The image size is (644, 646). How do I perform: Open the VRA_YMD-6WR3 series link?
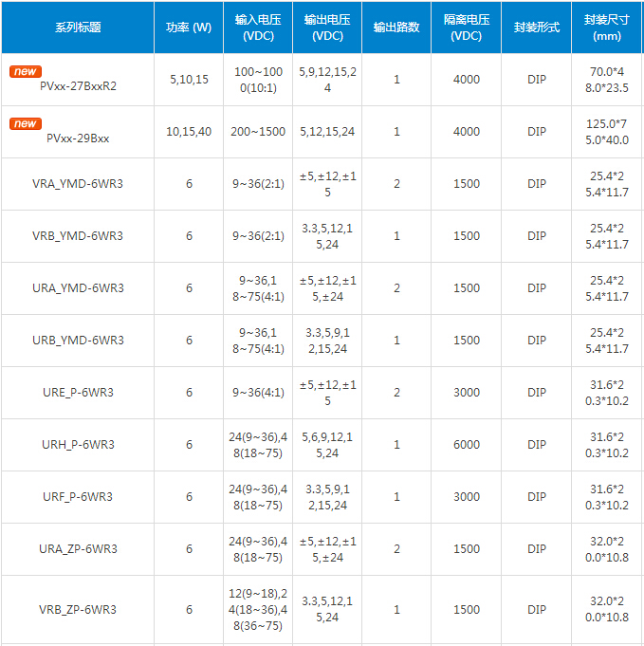tap(78, 184)
